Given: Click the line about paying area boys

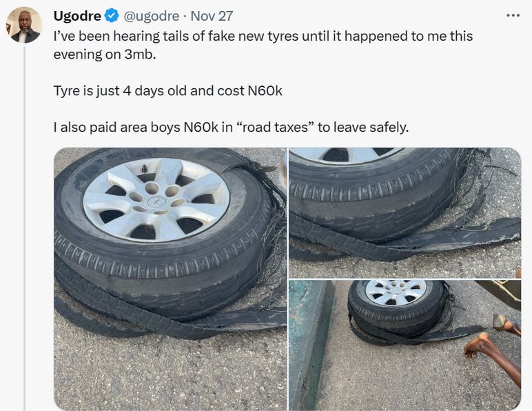Looking at the screenshot, I should pyautogui.click(x=231, y=128).
